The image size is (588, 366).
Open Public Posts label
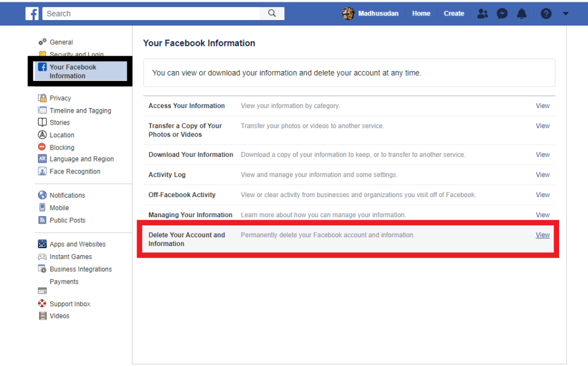pyautogui.click(x=68, y=220)
